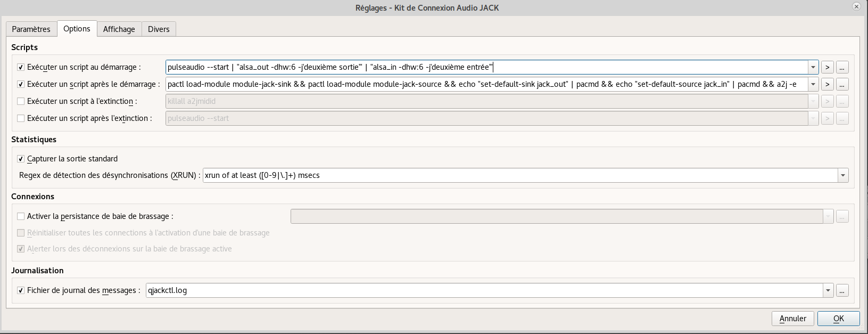Click into the qjackctl.log text field
868x334 pixels.
tap(479, 290)
